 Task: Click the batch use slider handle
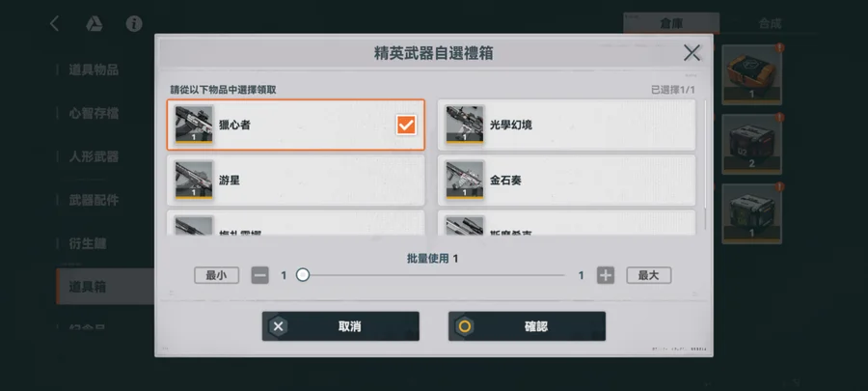coord(302,275)
